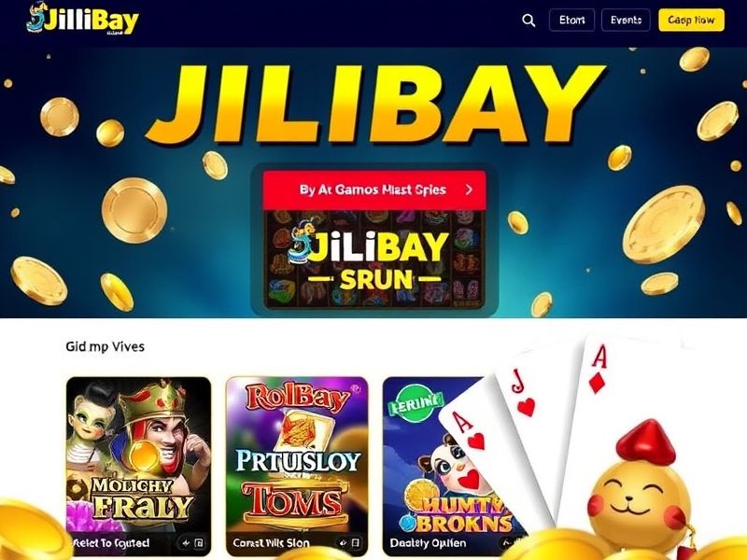This screenshot has width=747, height=560.
Task: Click the Gid mp Vives section heading
Action: tap(105, 346)
